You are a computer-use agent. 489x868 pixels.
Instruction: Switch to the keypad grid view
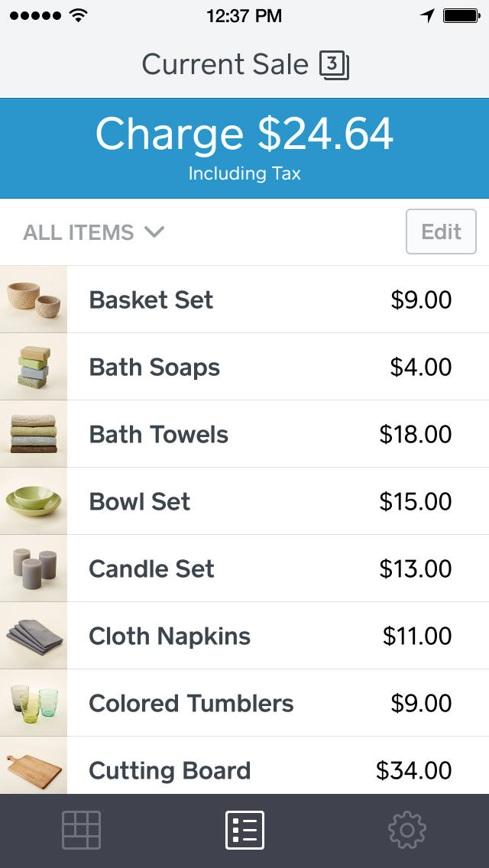(x=81, y=830)
